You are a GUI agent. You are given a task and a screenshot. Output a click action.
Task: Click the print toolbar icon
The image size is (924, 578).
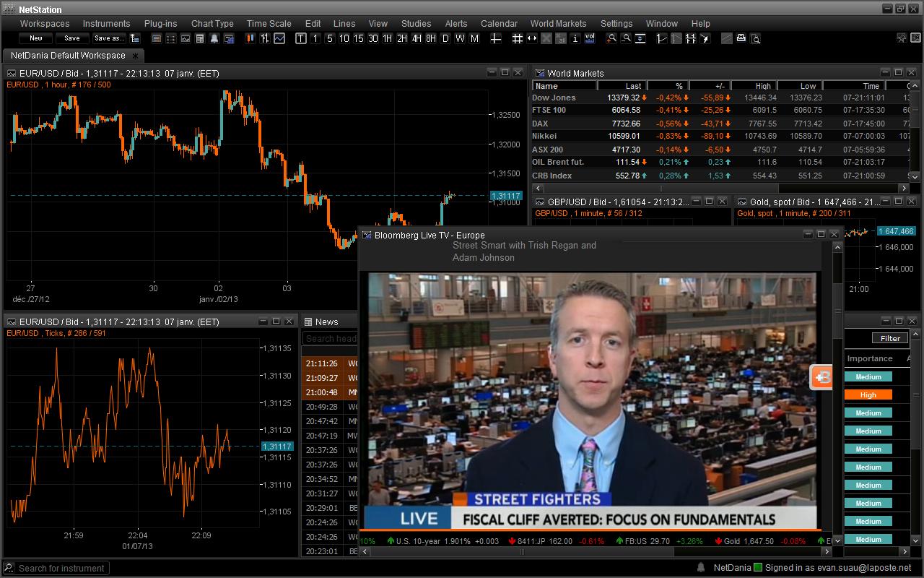(x=741, y=38)
